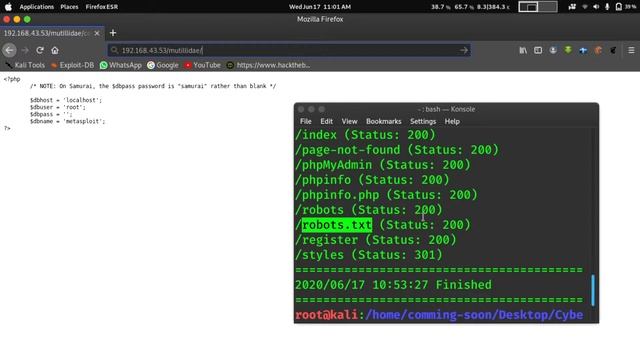Click the $dbname = 'metasploit' line on page

click(67, 121)
